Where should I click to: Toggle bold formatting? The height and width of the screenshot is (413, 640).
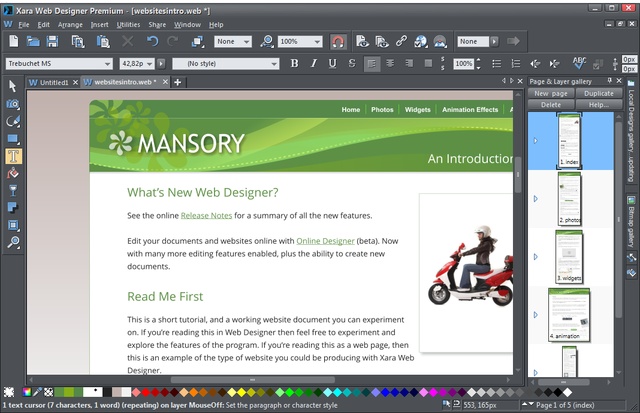tap(294, 64)
